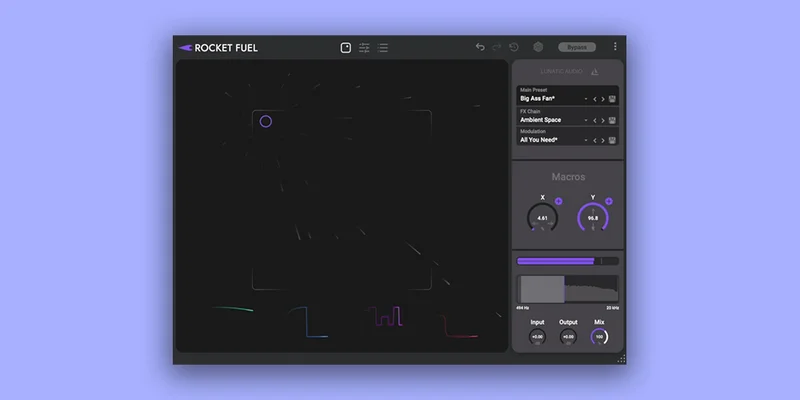The height and width of the screenshot is (400, 800).
Task: Open the three-dot options menu
Action: coord(615,46)
